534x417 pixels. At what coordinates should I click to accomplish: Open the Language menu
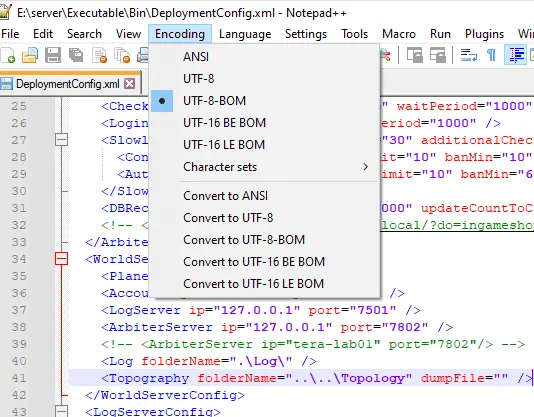245,34
